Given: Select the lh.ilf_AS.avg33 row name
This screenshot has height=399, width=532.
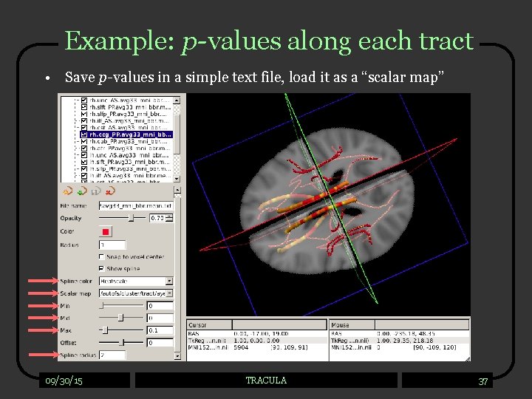Looking at the screenshot, I should (x=130, y=176).
